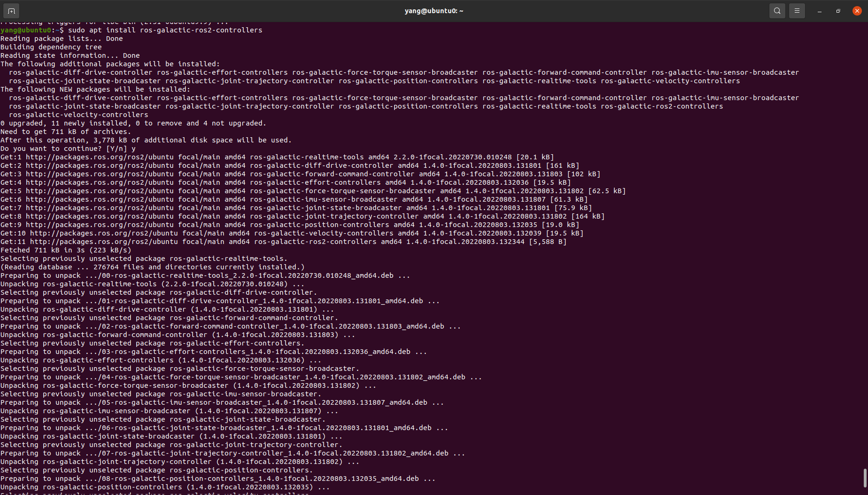Minimize the terminal window

pyautogui.click(x=820, y=11)
